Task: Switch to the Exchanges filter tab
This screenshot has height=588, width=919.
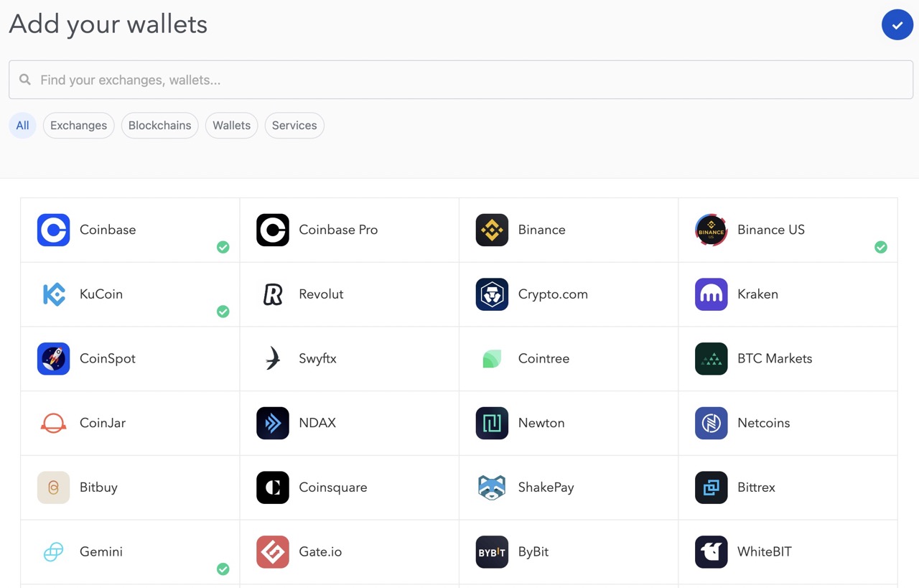Action: click(78, 125)
